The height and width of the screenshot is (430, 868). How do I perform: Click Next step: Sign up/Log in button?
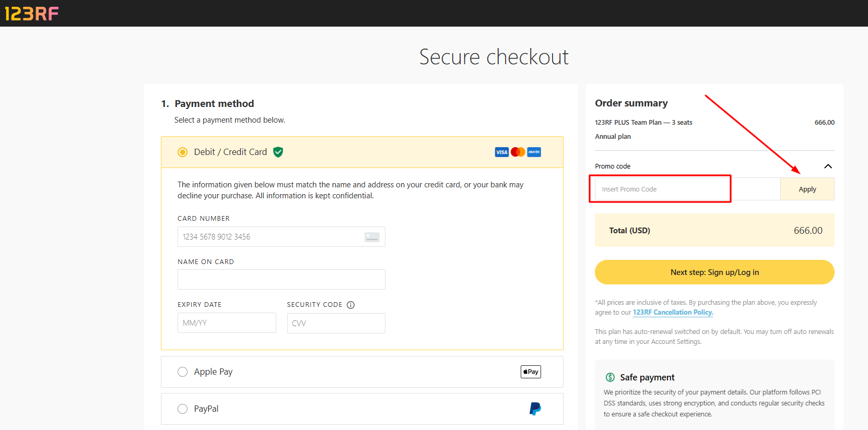click(x=714, y=272)
